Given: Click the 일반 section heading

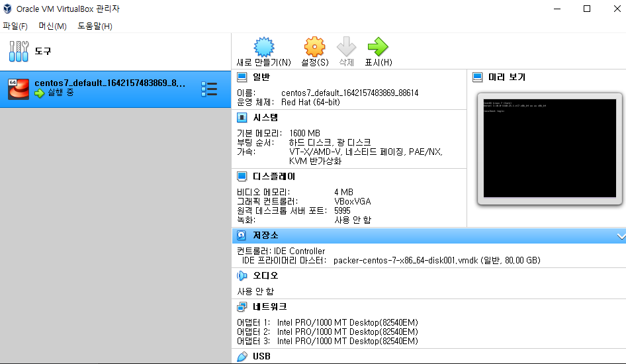Looking at the screenshot, I should [x=261, y=77].
